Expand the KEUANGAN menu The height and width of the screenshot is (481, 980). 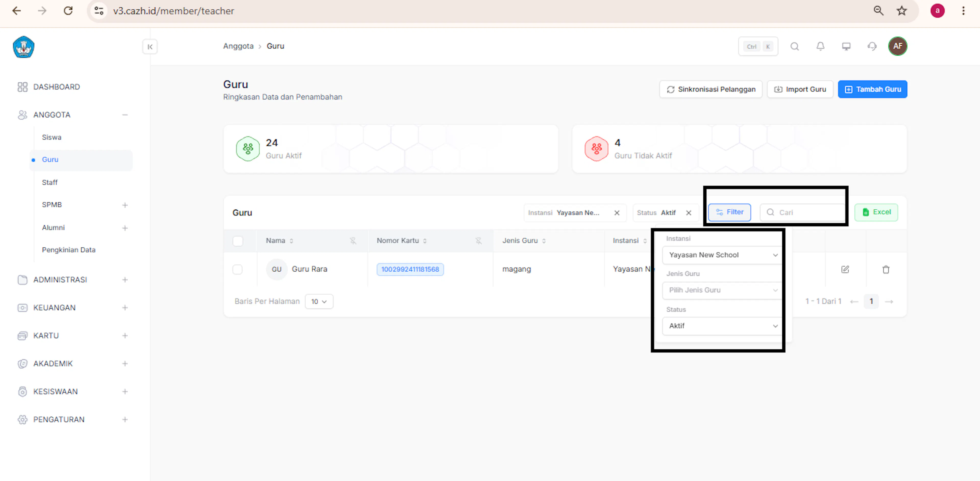click(x=125, y=308)
